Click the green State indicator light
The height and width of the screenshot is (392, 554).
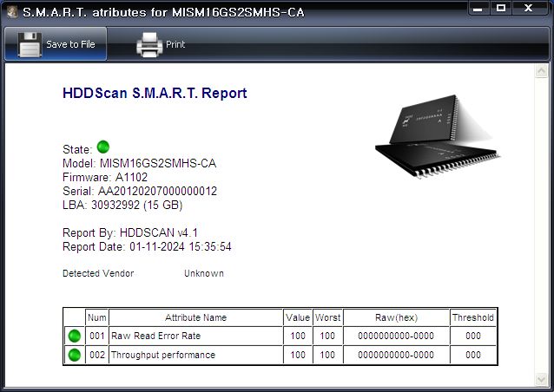tap(103, 147)
